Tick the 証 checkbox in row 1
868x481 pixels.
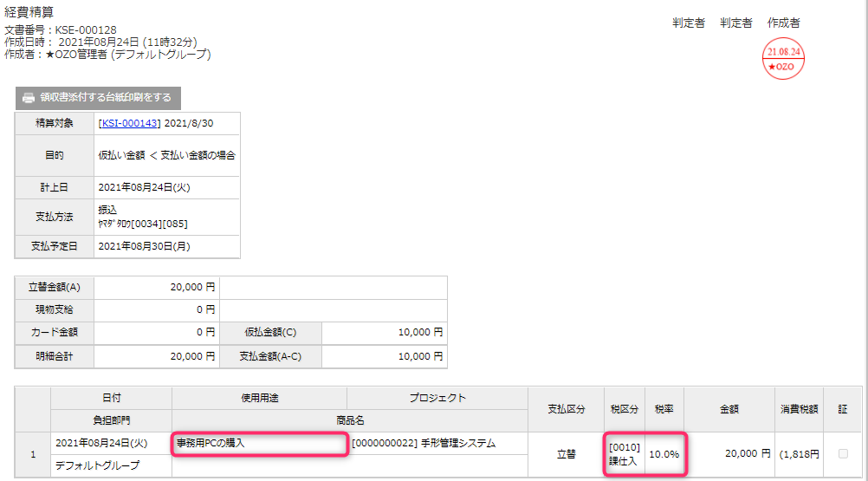843,453
